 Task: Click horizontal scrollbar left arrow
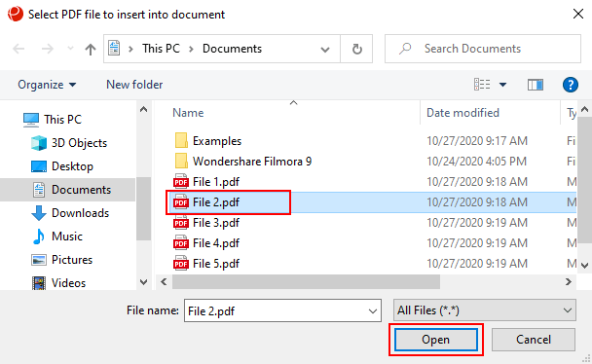(x=164, y=282)
